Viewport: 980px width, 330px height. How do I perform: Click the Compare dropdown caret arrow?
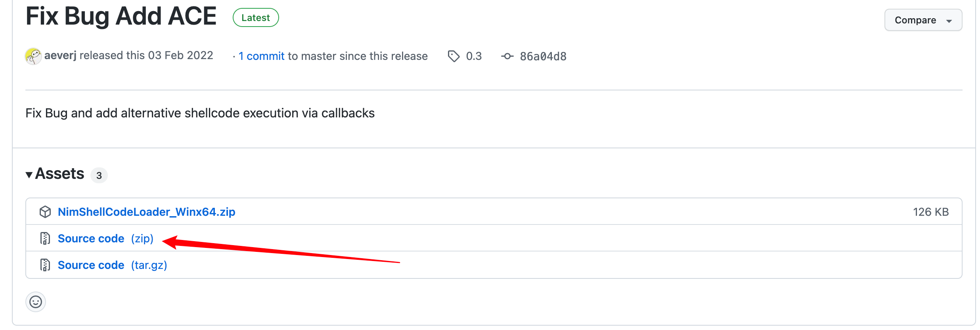pos(949,21)
